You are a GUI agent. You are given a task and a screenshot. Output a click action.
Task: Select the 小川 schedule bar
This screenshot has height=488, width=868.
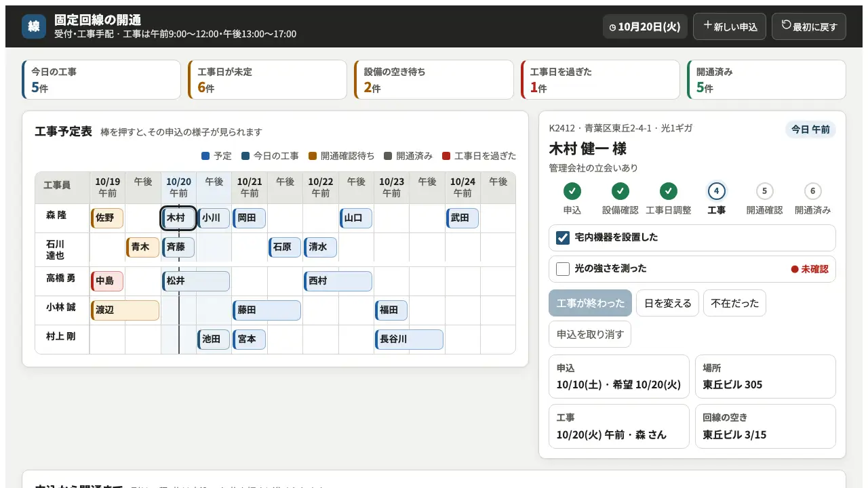[214, 218]
